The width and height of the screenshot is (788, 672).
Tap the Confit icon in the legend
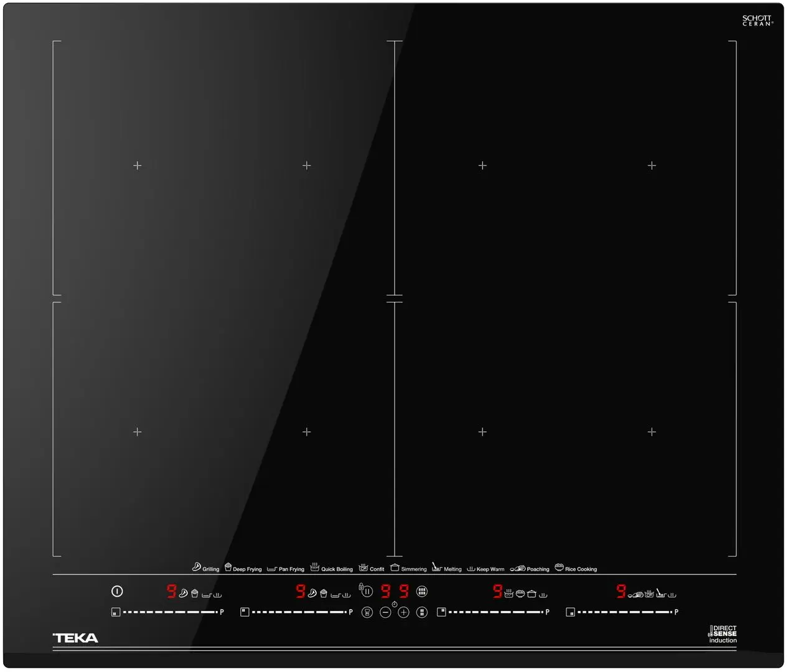point(364,567)
